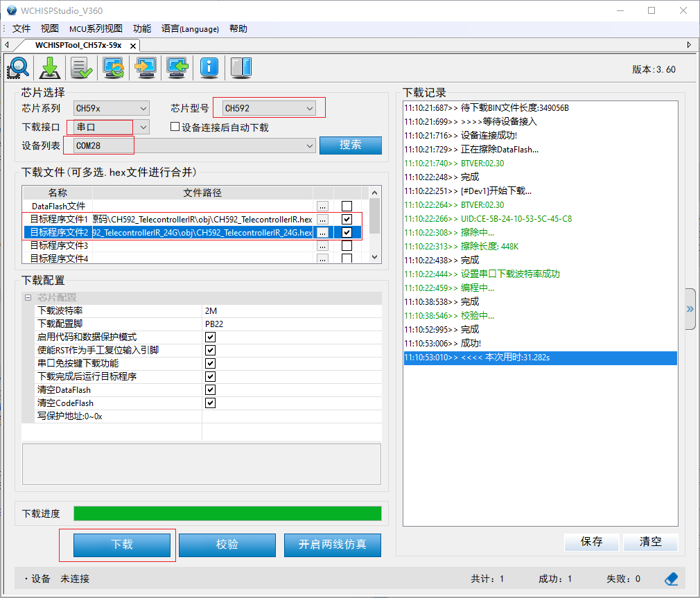Uncheck 目标程序文件2 checkbox
Viewport: 700px width, 598px height.
[x=347, y=233]
